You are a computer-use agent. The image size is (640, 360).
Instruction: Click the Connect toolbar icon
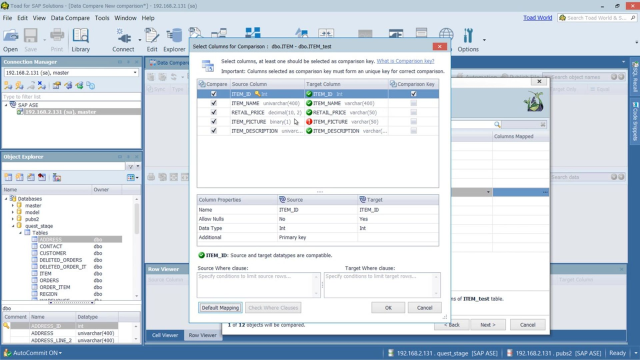click(123, 36)
